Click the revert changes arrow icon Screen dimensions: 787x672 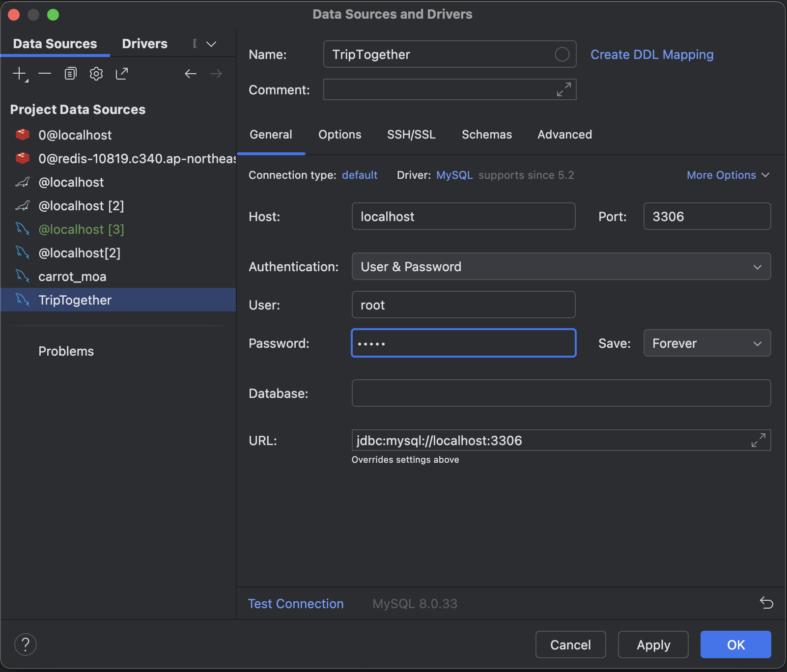[766, 602]
